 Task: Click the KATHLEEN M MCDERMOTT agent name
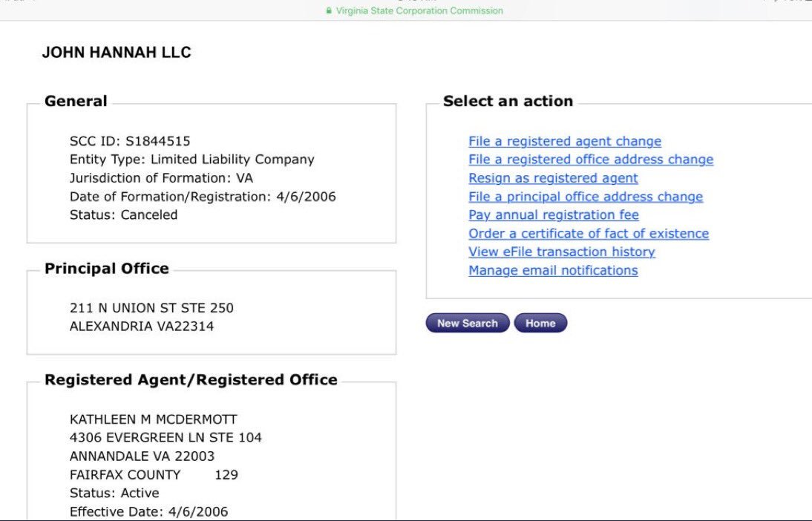154,419
